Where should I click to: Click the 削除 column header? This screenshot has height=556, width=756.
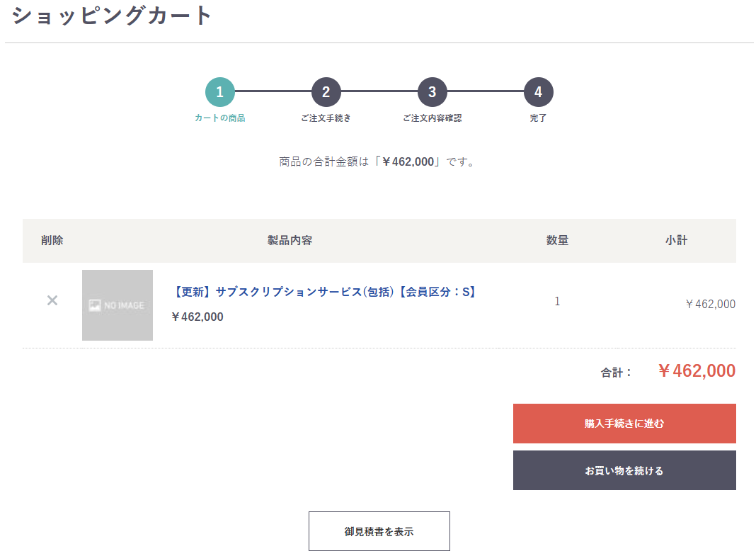52,241
